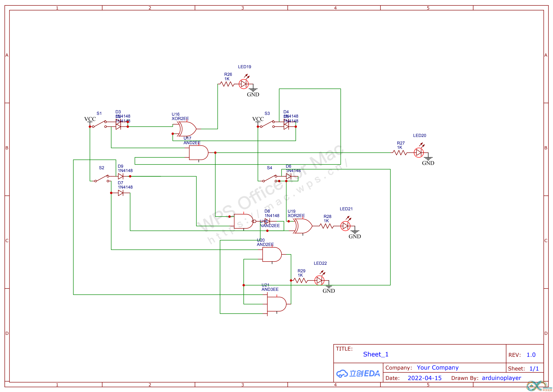Click the LED19 designator label
This screenshot has height=392, width=553.
pos(244,67)
